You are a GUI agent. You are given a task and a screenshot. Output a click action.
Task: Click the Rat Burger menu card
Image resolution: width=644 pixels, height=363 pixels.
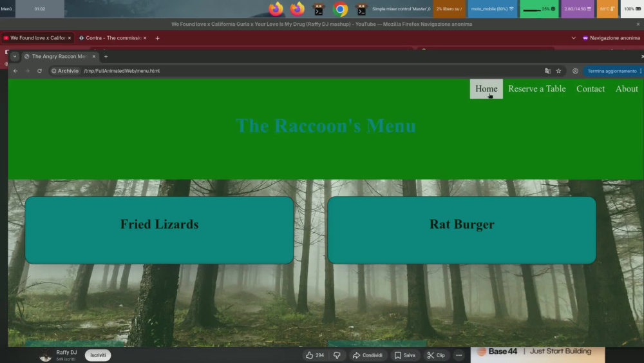(x=462, y=230)
